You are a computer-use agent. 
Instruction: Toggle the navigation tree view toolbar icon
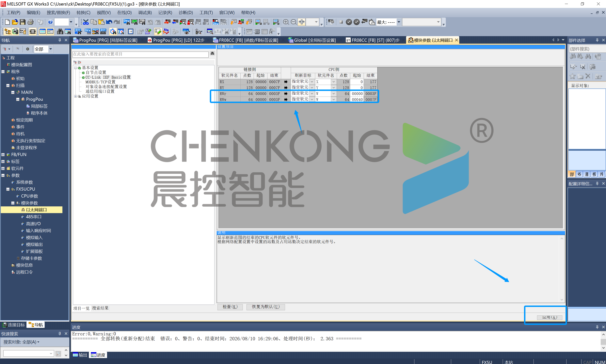pyautogui.click(x=7, y=31)
